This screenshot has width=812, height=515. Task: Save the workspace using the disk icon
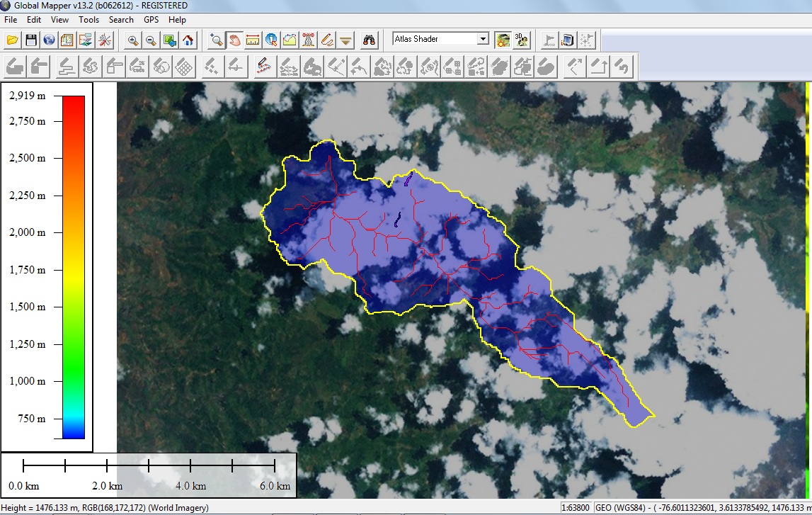tap(30, 40)
